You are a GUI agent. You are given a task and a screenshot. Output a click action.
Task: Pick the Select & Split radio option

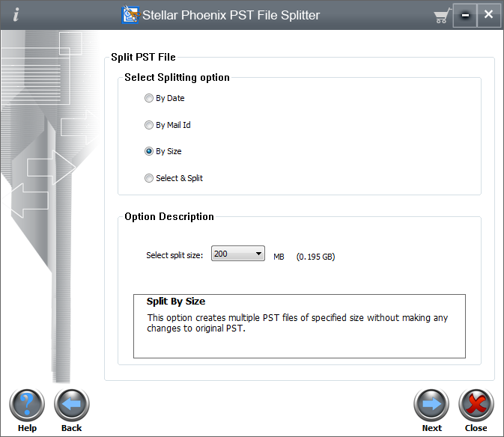point(174,178)
